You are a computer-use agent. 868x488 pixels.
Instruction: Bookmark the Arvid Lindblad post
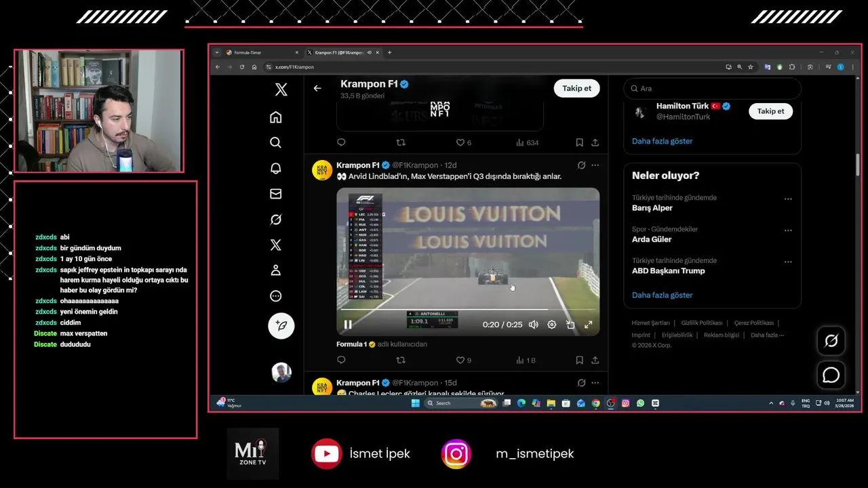tap(579, 360)
